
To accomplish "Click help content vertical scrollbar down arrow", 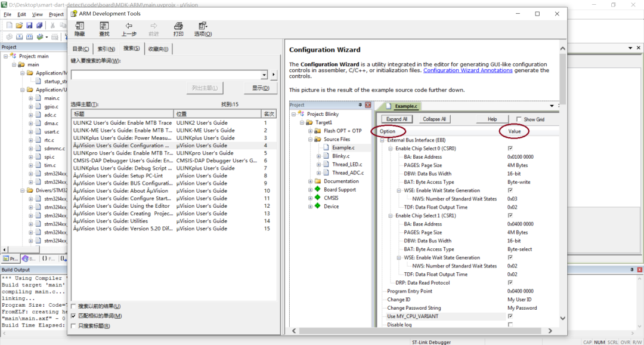I will pyautogui.click(x=563, y=319).
